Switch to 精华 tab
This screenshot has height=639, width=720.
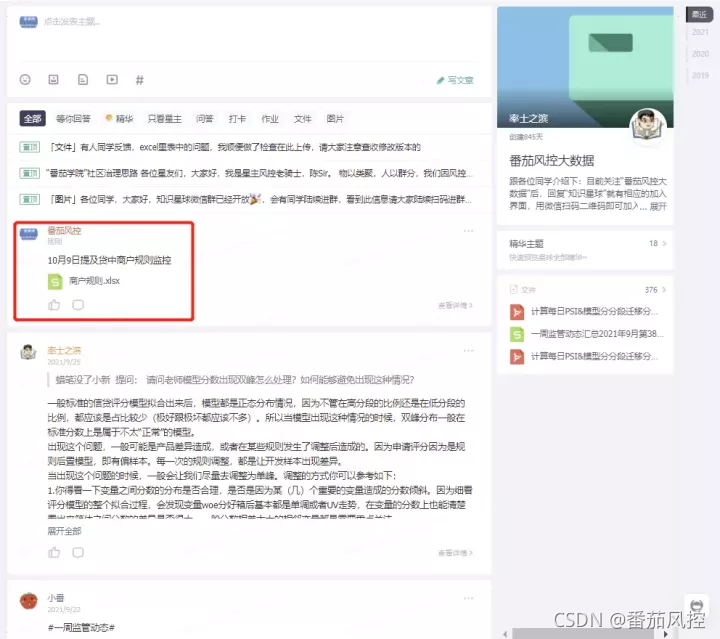click(119, 118)
